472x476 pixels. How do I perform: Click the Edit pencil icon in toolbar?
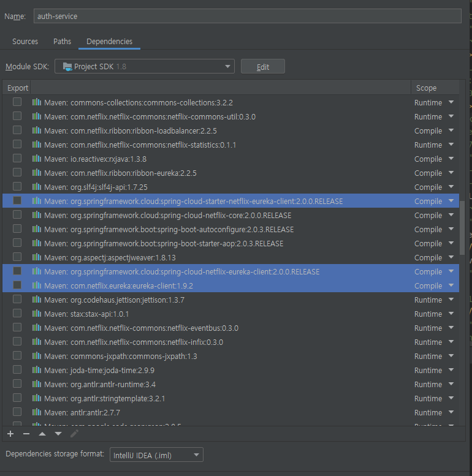pos(74,434)
